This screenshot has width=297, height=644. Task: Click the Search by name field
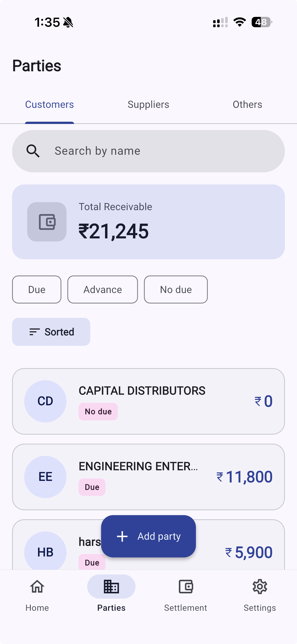click(161, 151)
